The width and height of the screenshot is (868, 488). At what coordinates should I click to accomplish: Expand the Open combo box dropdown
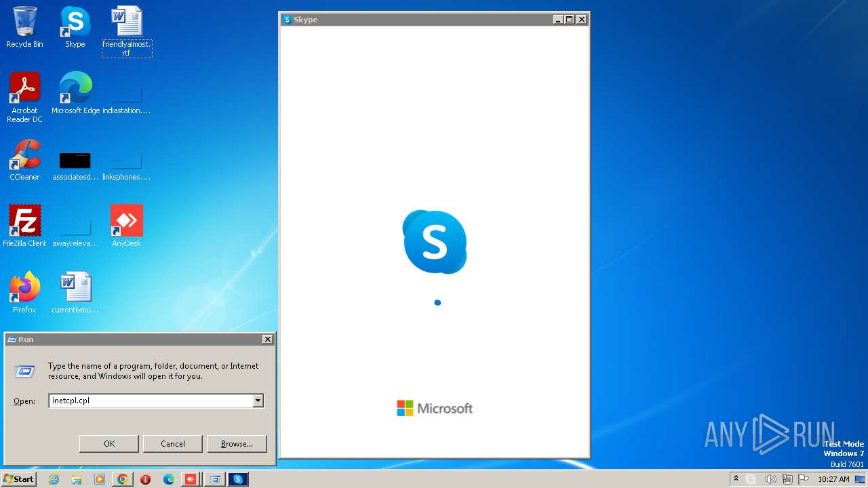[x=258, y=401]
